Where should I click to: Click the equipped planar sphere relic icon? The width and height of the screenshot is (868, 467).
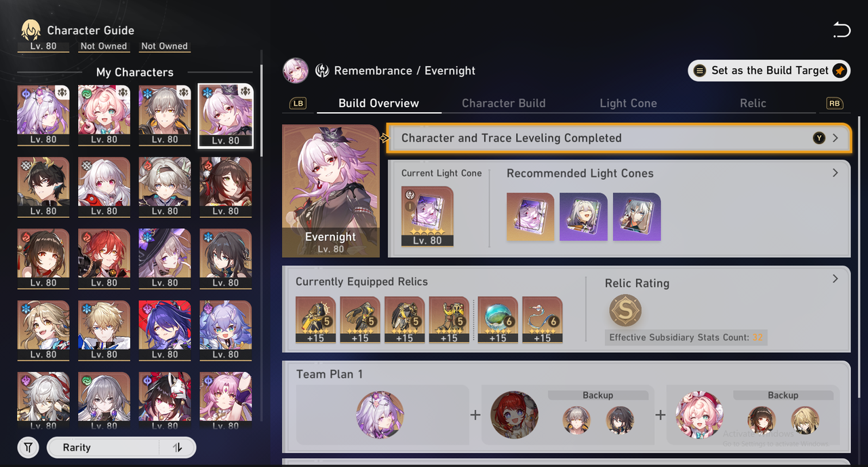[498, 319]
